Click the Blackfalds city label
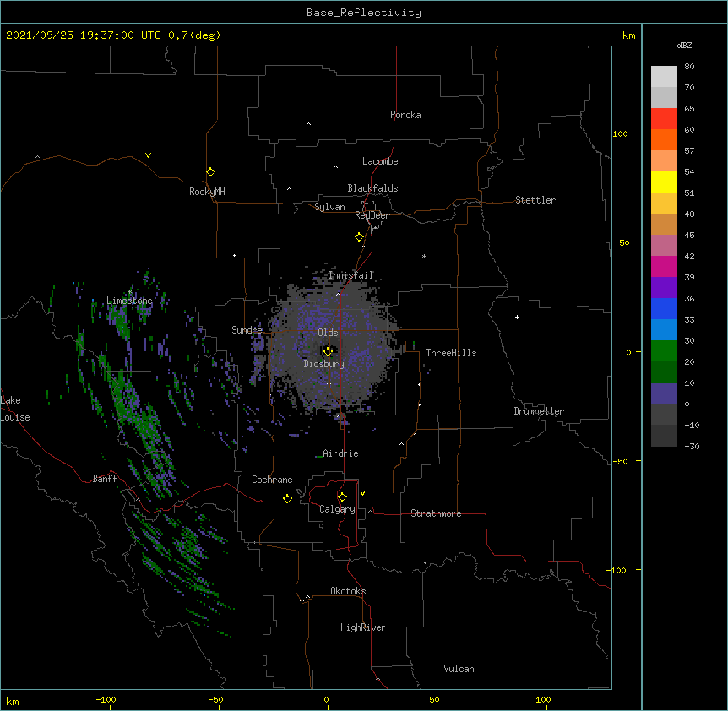 click(x=372, y=188)
